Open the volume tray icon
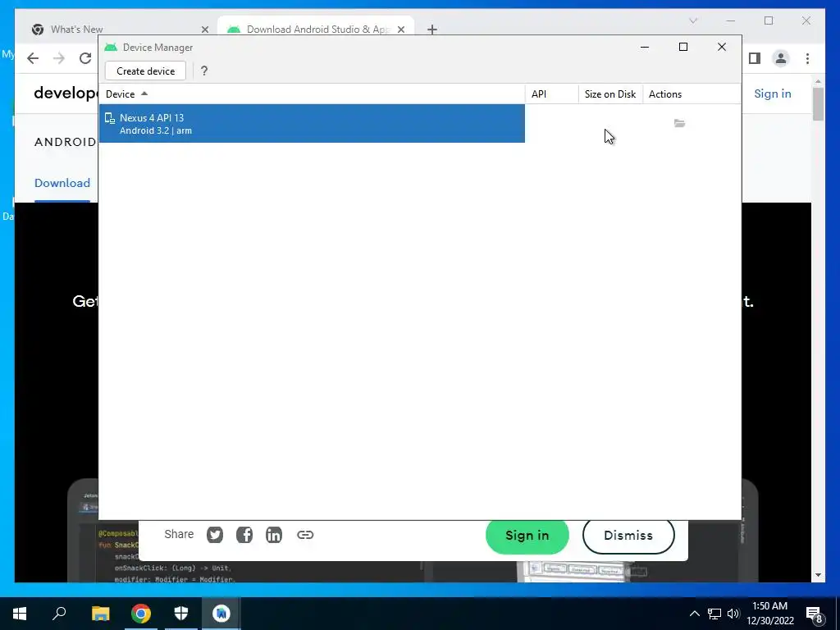Image resolution: width=840 pixels, height=630 pixels. click(733, 614)
